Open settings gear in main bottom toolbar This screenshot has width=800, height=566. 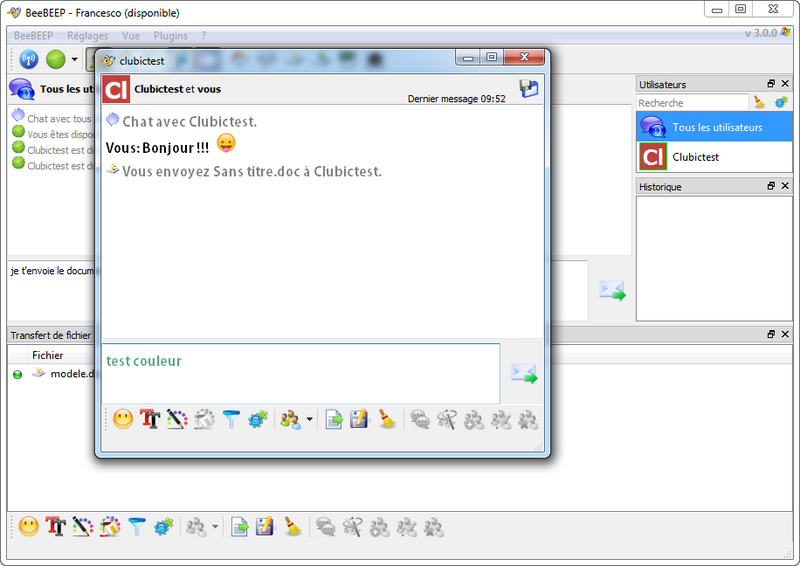163,526
